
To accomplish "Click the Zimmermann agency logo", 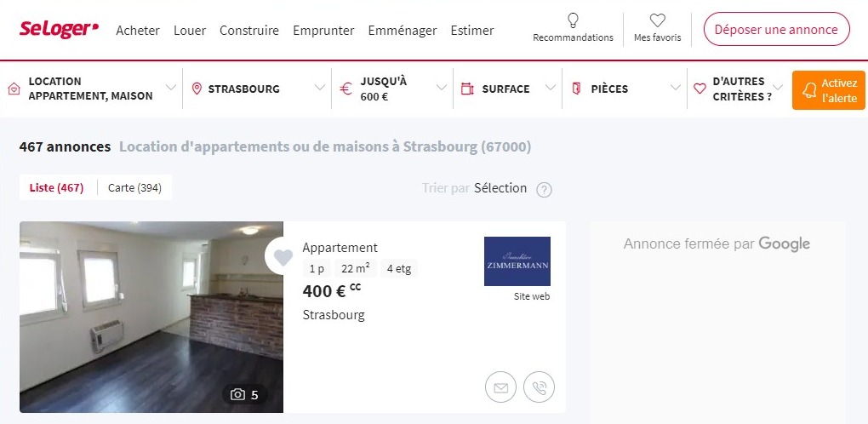I will click(x=517, y=261).
